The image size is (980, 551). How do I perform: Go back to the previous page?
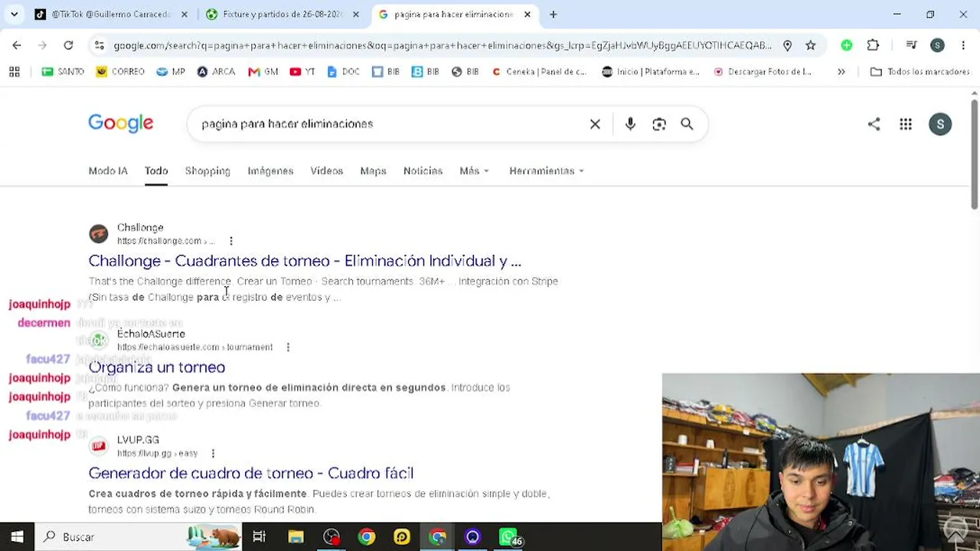[x=17, y=45]
